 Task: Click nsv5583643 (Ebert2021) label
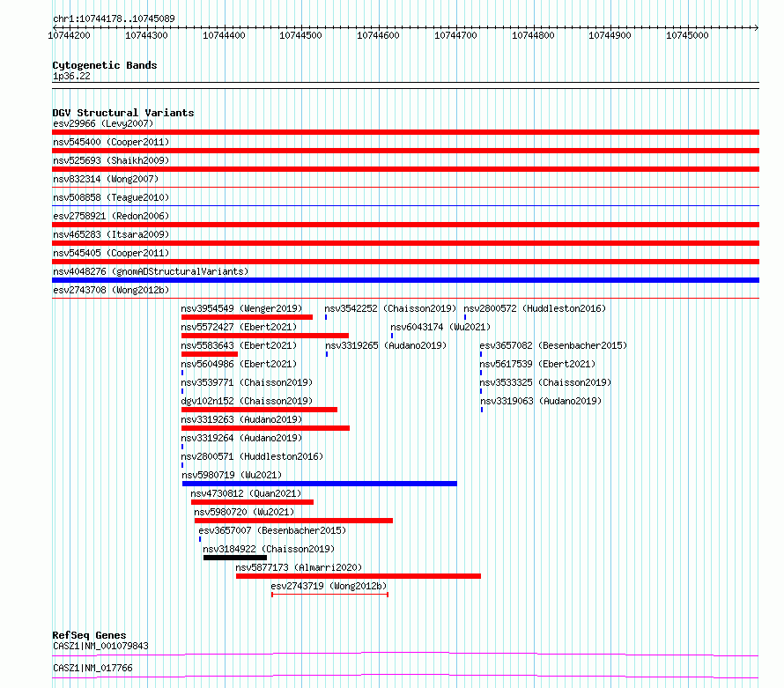click(239, 345)
